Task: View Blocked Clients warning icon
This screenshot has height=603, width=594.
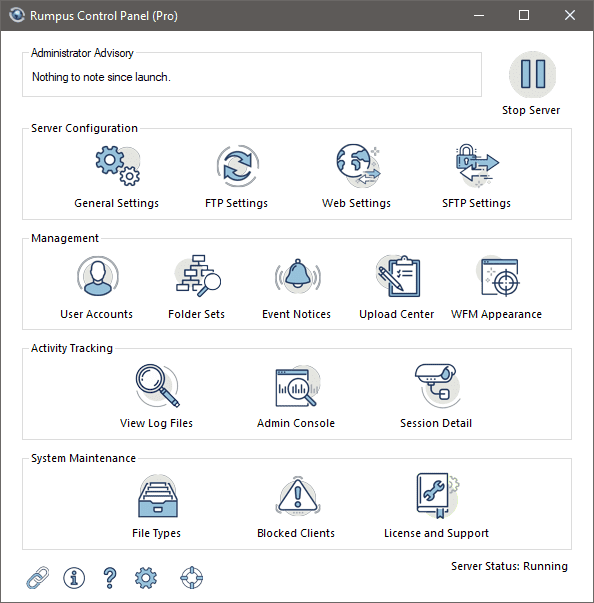Action: click(298, 496)
